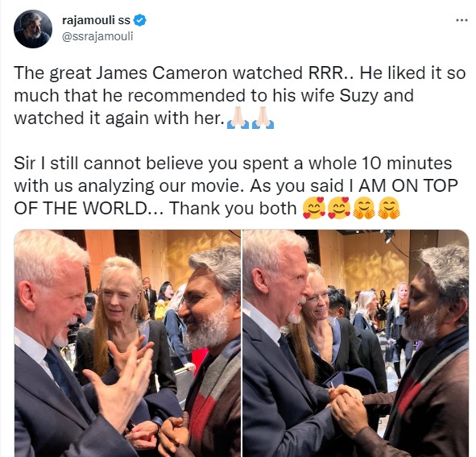Open the three-dot more options menu

[462, 20]
